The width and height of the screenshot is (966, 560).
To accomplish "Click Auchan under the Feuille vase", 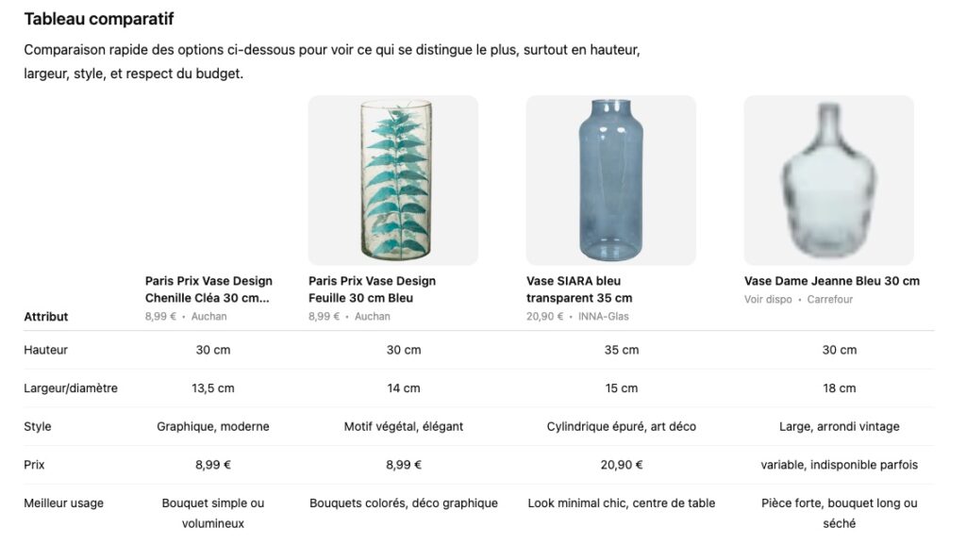I will 373,317.
